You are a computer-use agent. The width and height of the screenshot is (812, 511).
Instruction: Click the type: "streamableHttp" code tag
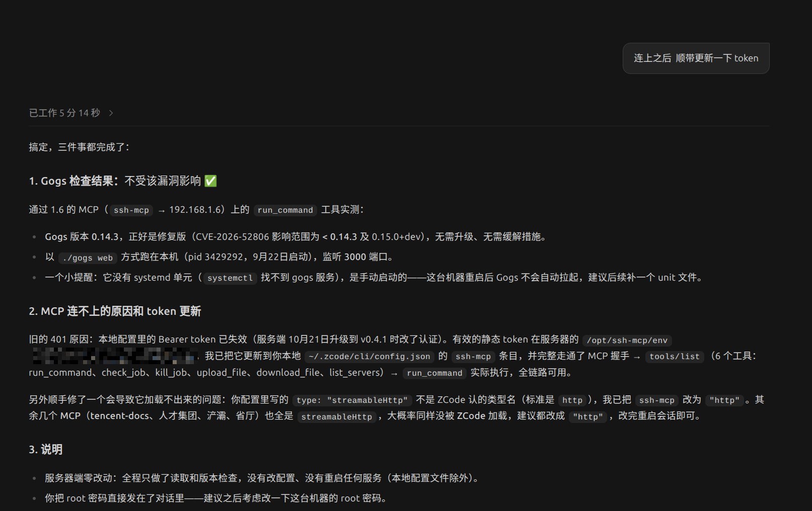tap(352, 400)
